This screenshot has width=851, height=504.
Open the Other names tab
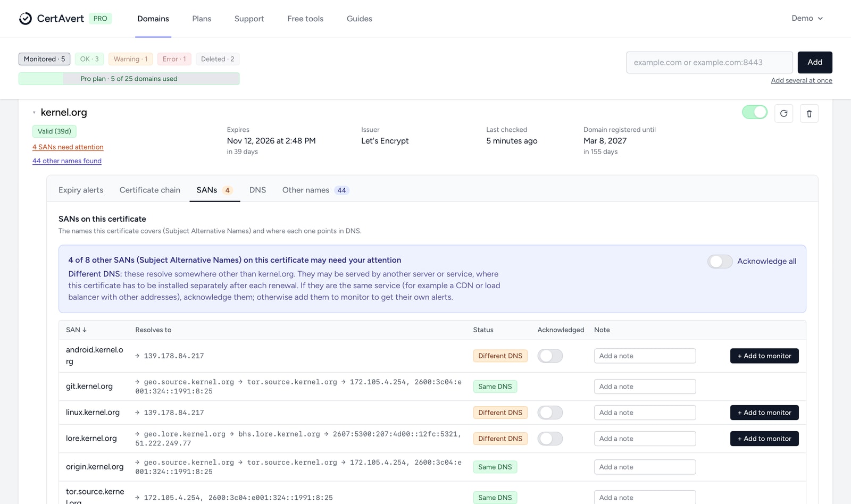point(315,190)
